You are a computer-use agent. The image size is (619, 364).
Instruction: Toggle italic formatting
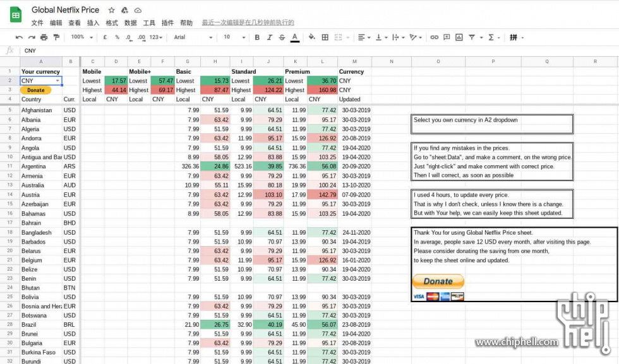[269, 37]
